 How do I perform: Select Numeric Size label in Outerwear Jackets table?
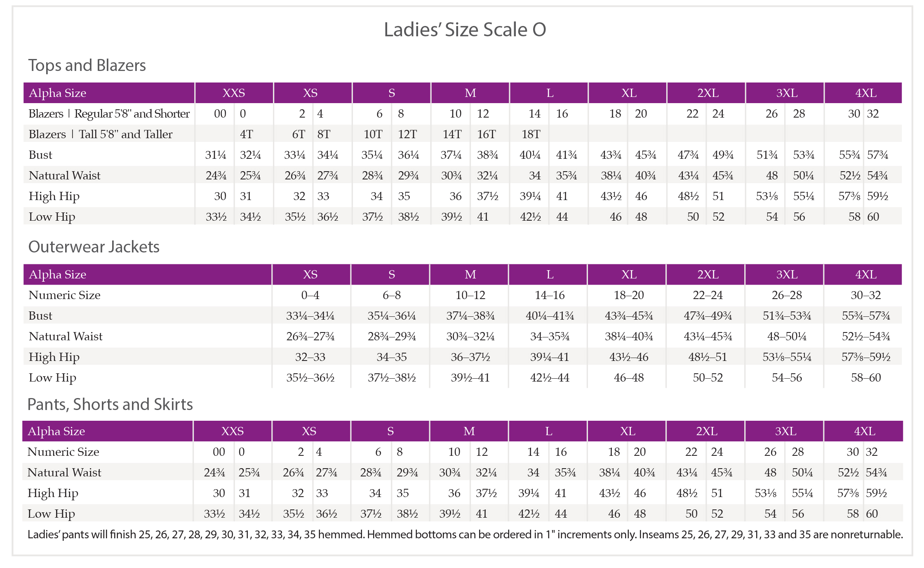(65, 295)
